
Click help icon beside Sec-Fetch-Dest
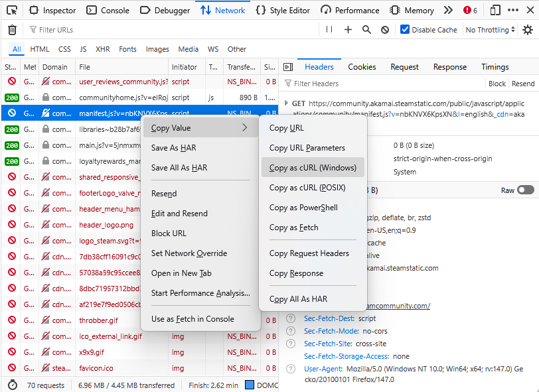coord(291,318)
